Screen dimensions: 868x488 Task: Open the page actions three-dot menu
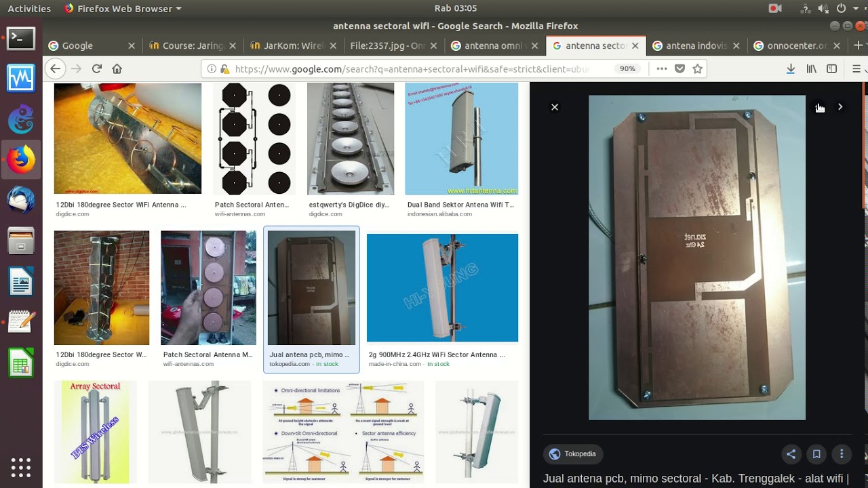[662, 68]
